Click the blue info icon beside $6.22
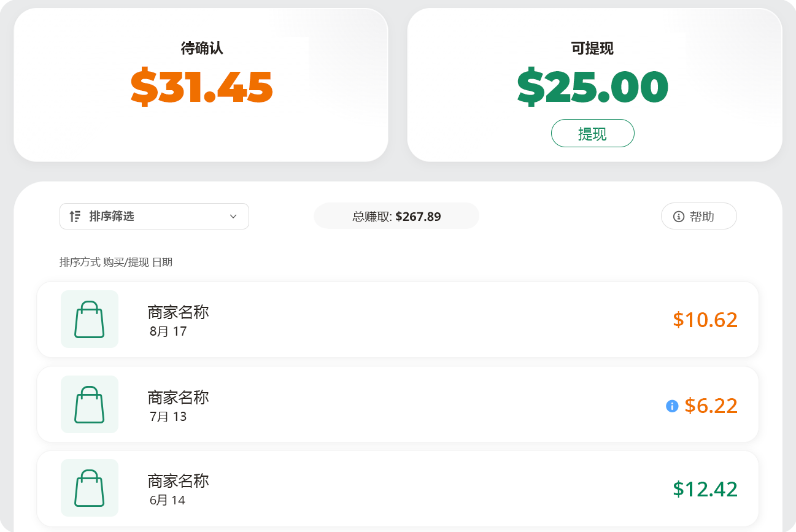Viewport: 796px width, 532px height. pyautogui.click(x=672, y=406)
